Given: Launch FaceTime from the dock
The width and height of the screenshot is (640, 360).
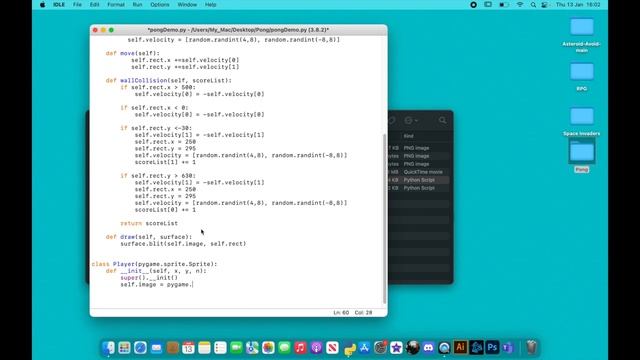Looking at the screenshot, I should pos(236,348).
